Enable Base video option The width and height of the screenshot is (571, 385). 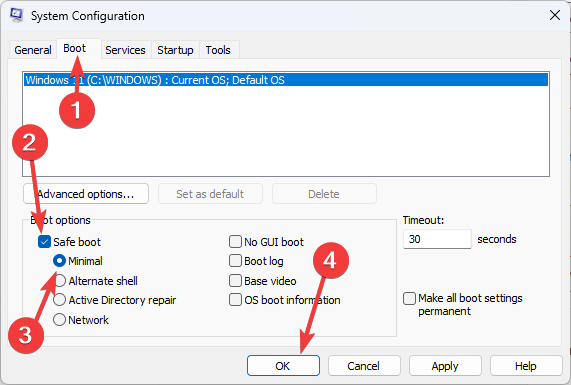(x=235, y=281)
